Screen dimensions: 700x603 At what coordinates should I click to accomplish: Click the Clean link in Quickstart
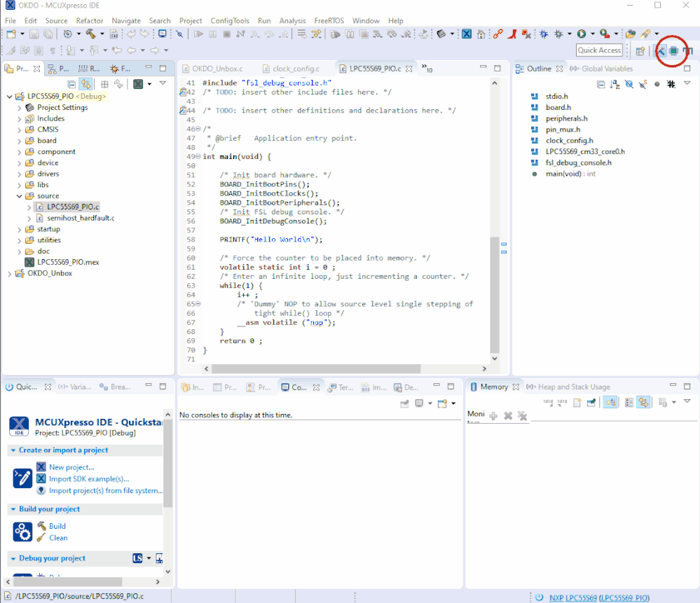pos(58,538)
